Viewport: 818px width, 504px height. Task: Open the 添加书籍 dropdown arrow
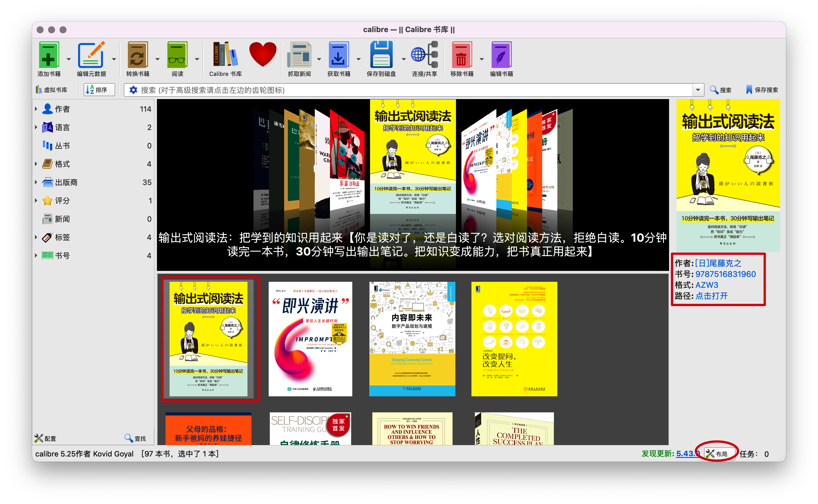69,59
